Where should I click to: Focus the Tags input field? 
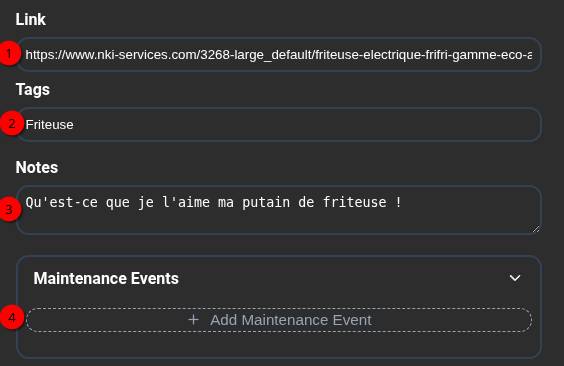[279, 124]
